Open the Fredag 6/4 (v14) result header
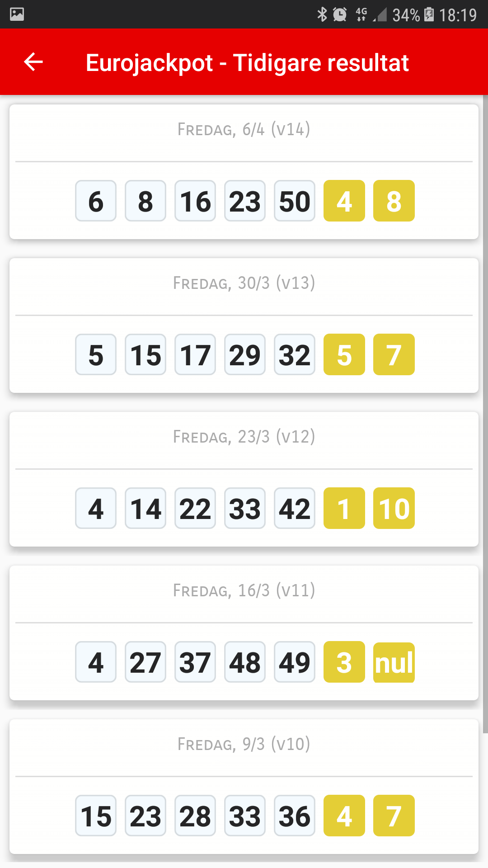 (244, 130)
